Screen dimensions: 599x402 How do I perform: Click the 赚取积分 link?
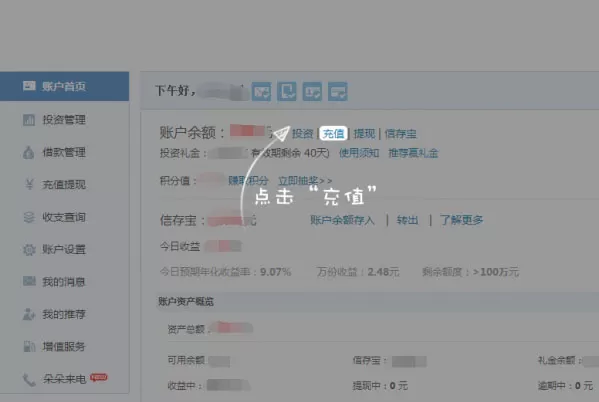(248, 180)
